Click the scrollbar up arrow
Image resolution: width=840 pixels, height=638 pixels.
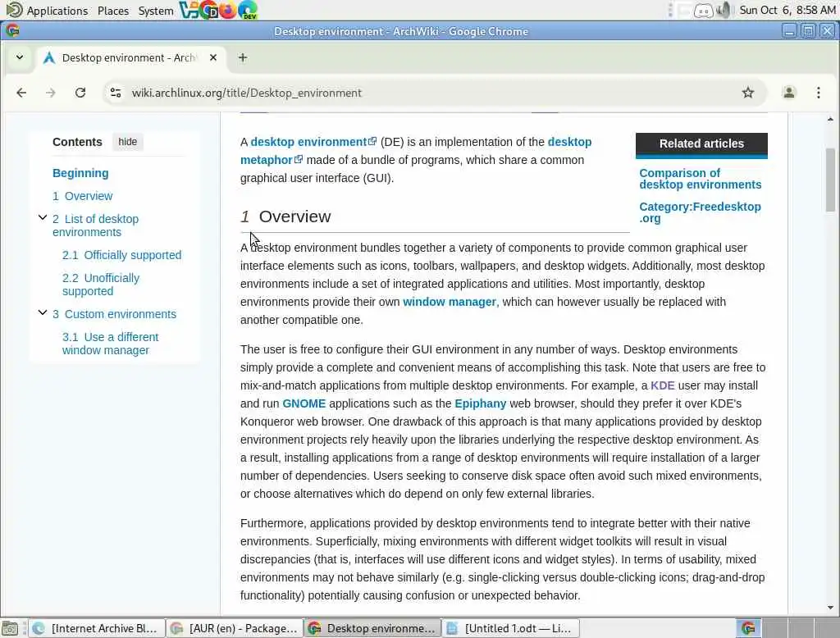point(830,119)
